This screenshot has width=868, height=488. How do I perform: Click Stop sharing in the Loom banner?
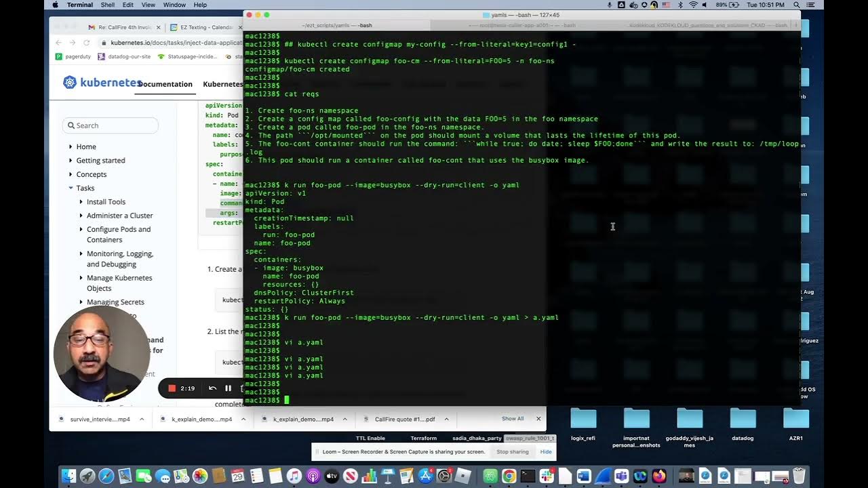click(513, 451)
